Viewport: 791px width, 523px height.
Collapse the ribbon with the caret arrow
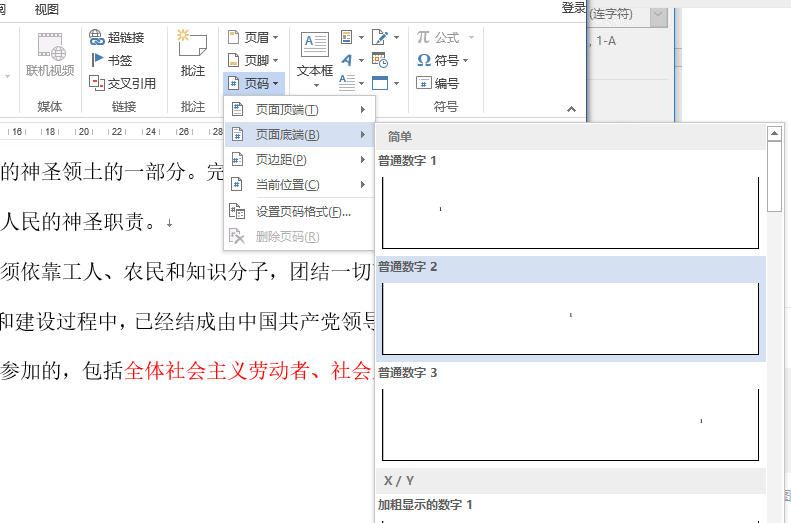click(572, 108)
